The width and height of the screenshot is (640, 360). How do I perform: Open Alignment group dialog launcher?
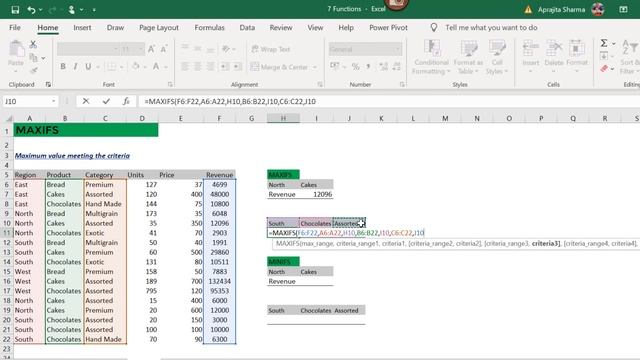tap(320, 84)
